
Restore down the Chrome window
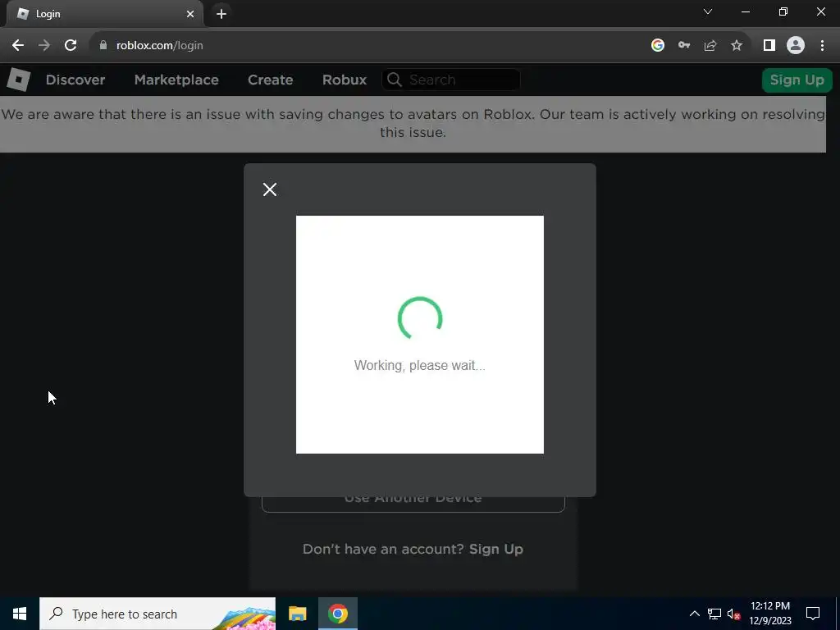pyautogui.click(x=783, y=11)
